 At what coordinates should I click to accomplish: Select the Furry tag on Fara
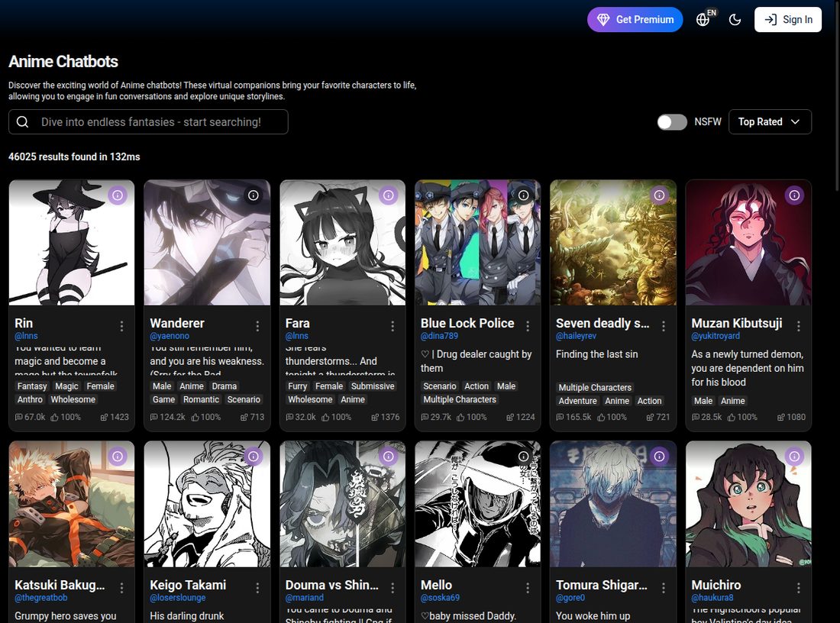[297, 386]
